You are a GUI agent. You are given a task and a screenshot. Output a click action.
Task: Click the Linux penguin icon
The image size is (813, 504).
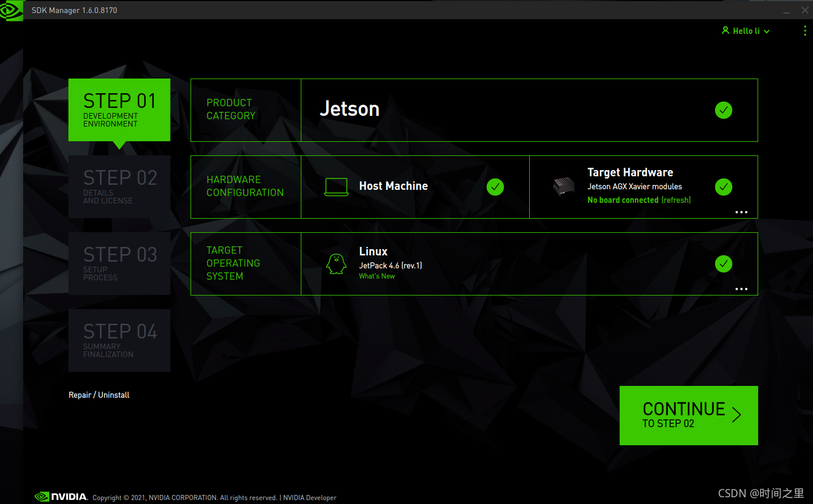click(336, 264)
